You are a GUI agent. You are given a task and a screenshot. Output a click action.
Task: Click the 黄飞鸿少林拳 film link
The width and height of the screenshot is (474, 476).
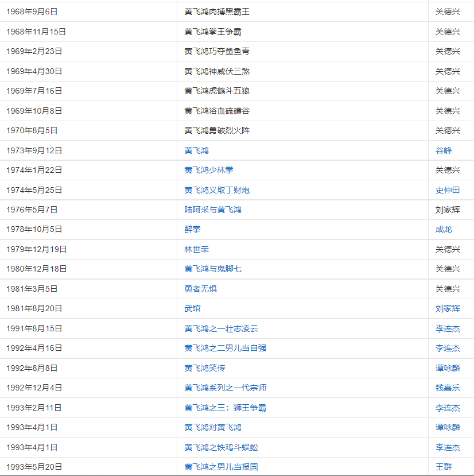[209, 171]
